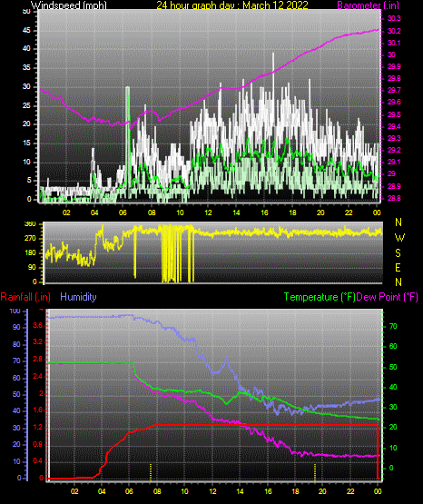Click the "100" humidity scale value
This screenshot has width=423, height=504.
coord(15,311)
